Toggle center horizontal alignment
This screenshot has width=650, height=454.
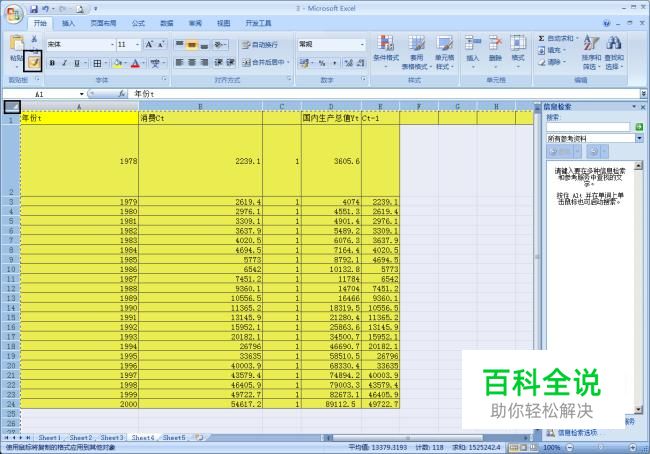pos(192,63)
